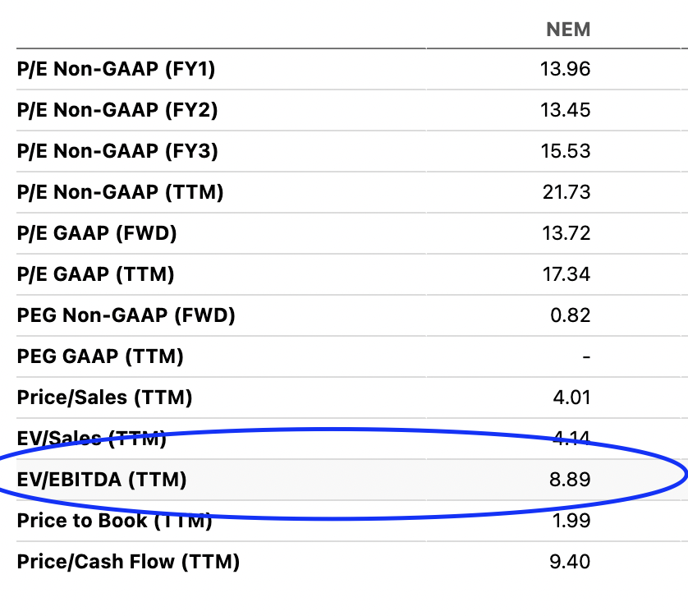Screen dimensions: 688x616
Task: Select the 9.40 Price/Cash Flow value
Action: (x=571, y=562)
